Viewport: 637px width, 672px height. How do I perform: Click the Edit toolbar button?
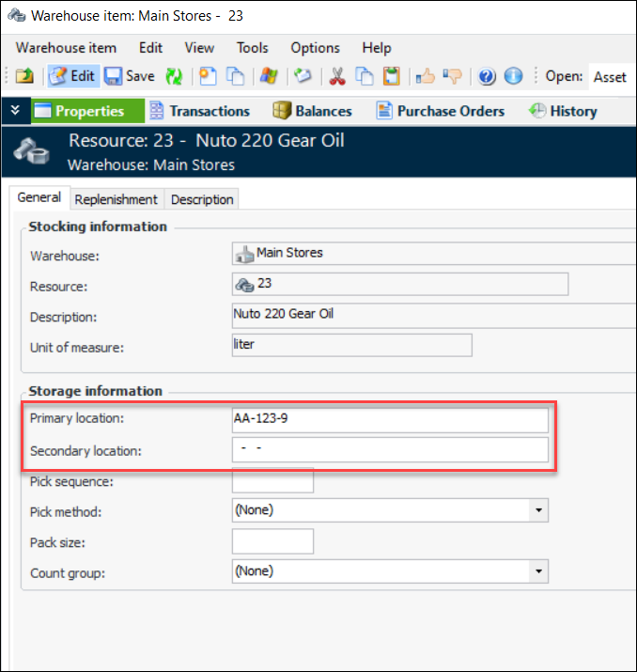pos(73,76)
